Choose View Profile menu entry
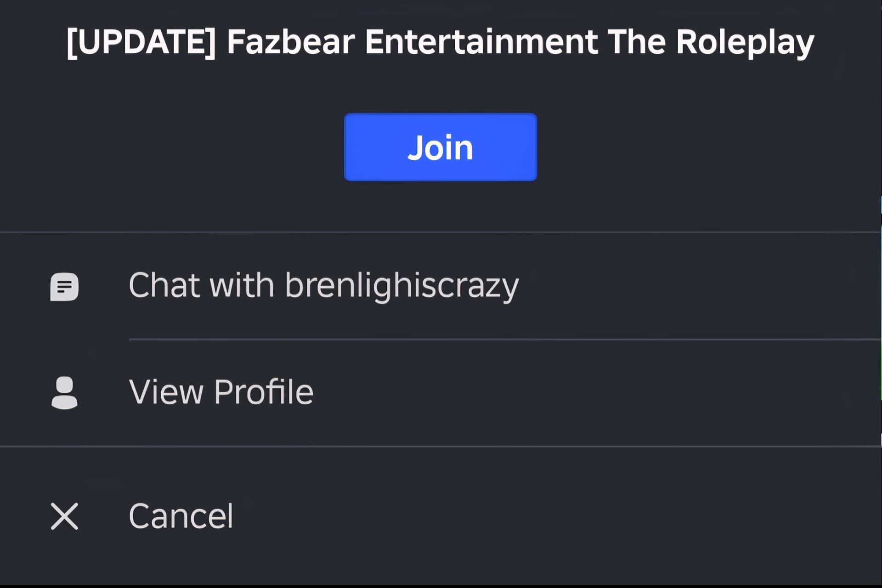Viewport: 882px width, 588px height. coord(441,393)
